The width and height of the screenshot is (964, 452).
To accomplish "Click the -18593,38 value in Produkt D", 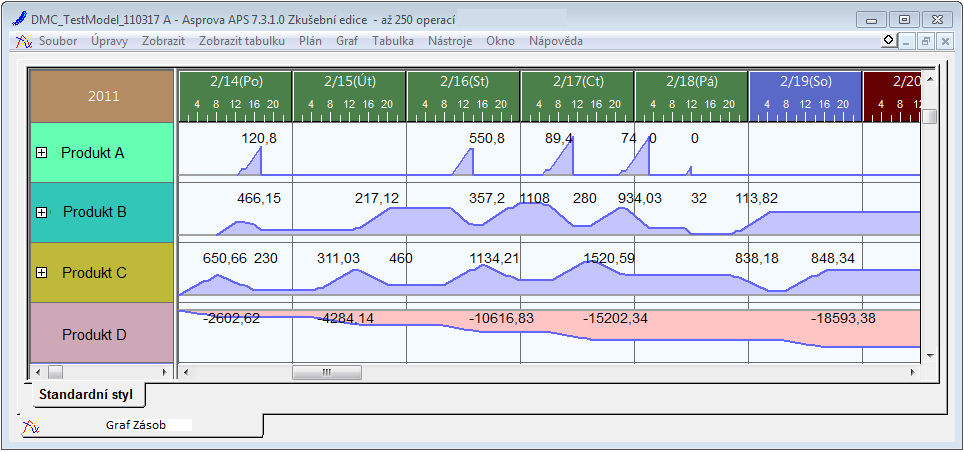I will (x=844, y=319).
